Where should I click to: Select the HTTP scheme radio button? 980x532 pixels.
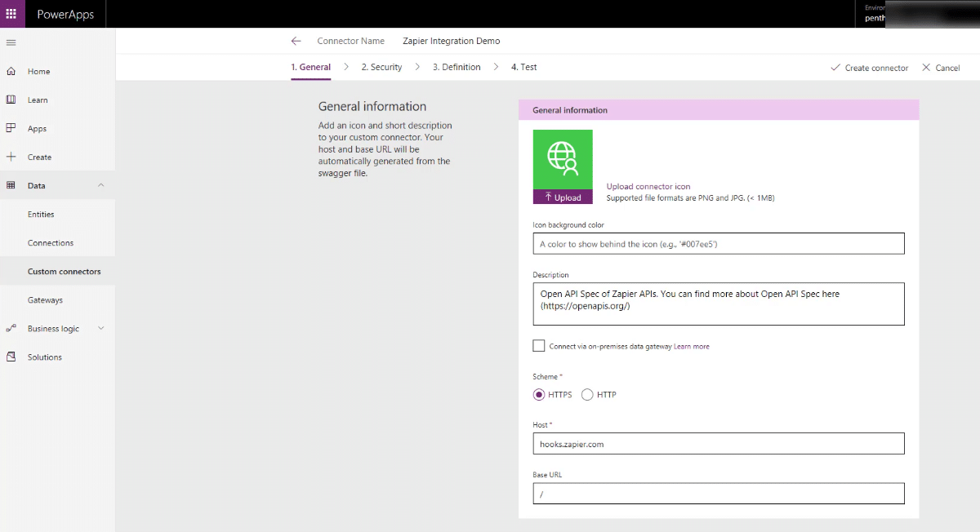point(587,395)
